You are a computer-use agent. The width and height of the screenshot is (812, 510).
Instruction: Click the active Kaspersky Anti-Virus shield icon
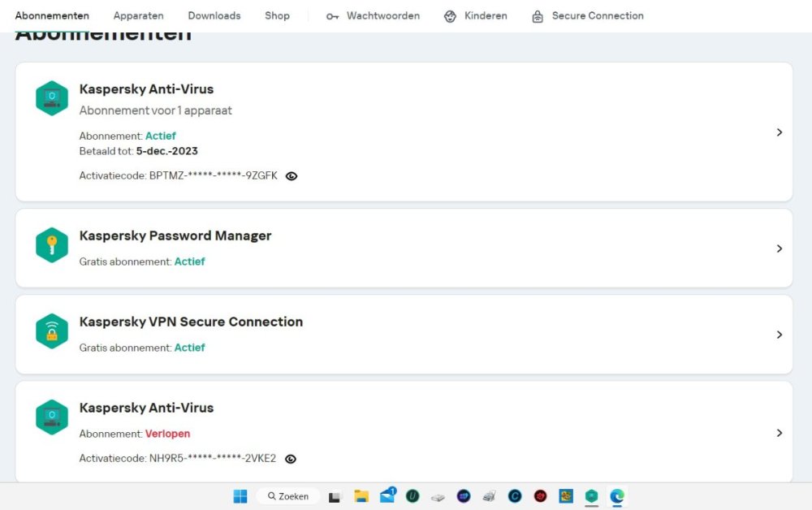tap(52, 98)
